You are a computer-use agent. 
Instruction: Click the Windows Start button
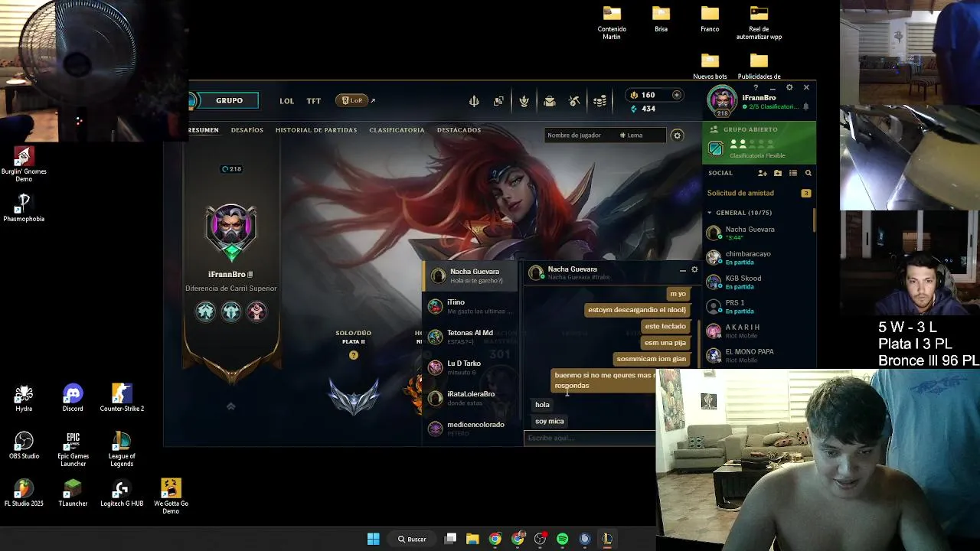point(373,539)
